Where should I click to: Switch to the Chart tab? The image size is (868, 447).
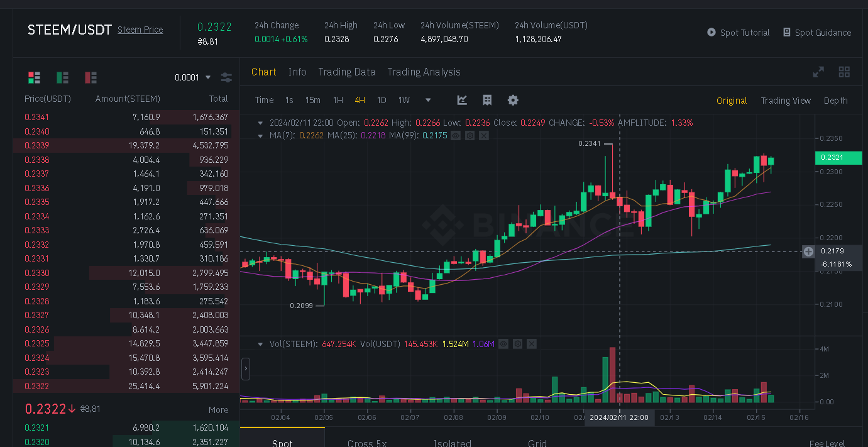(263, 72)
